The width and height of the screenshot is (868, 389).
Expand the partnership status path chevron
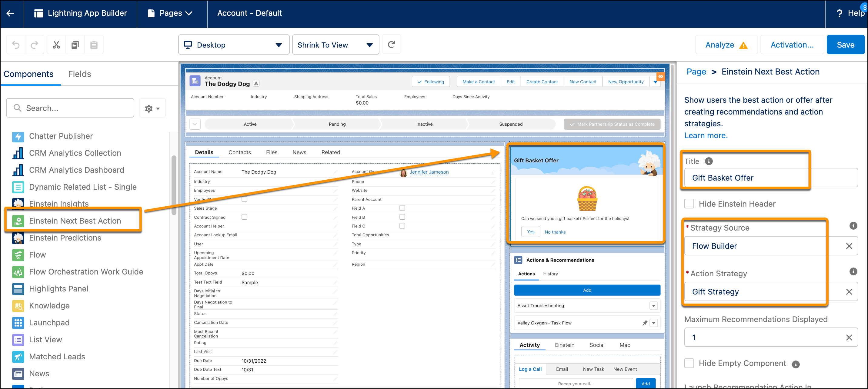pos(195,124)
